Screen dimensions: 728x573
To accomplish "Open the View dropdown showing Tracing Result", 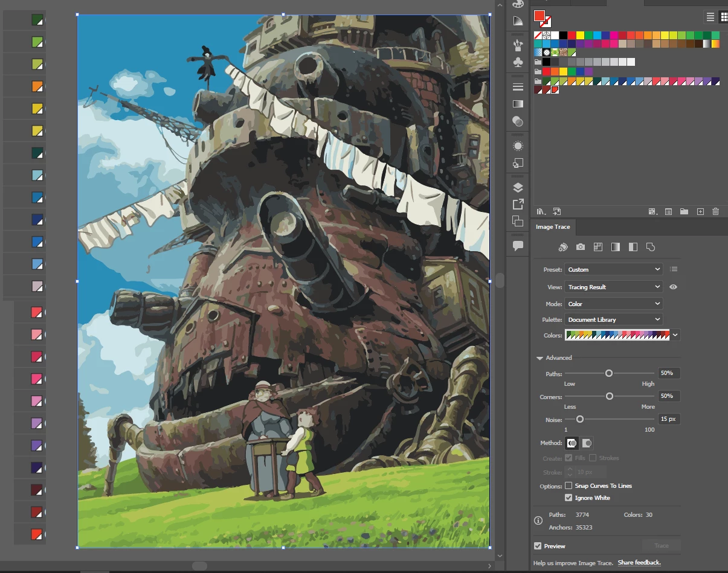I will (614, 287).
